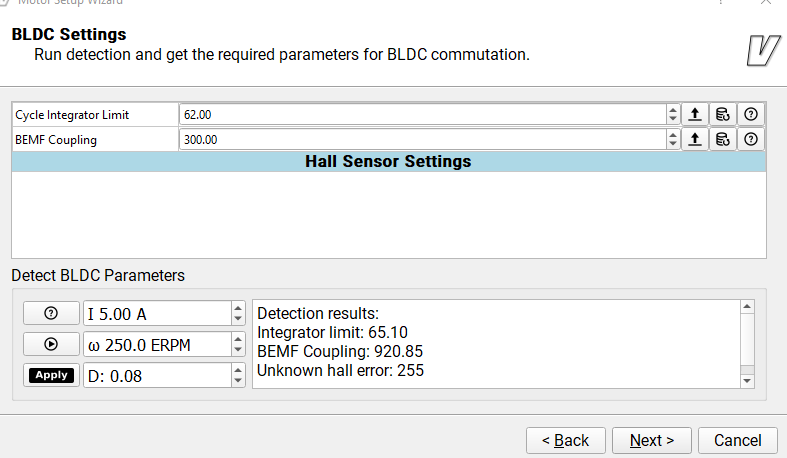This screenshot has height=458, width=787.
Task: Click detection help question-mark button
Action: tap(51, 314)
